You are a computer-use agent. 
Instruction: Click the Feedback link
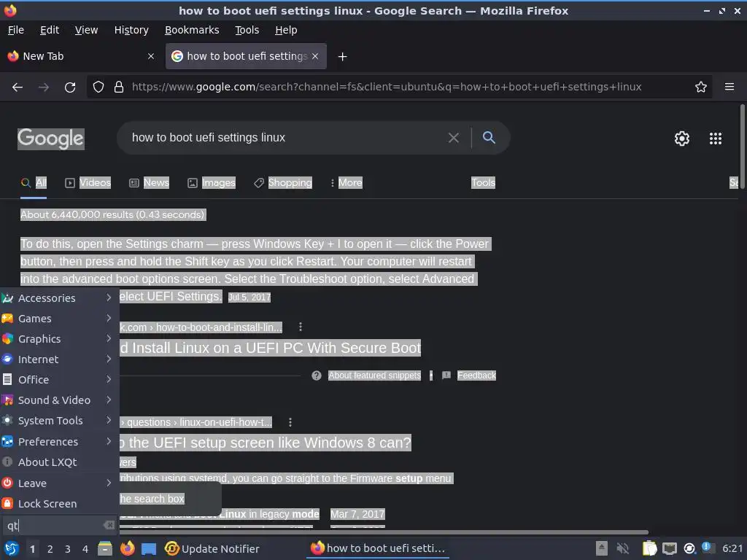(x=476, y=376)
